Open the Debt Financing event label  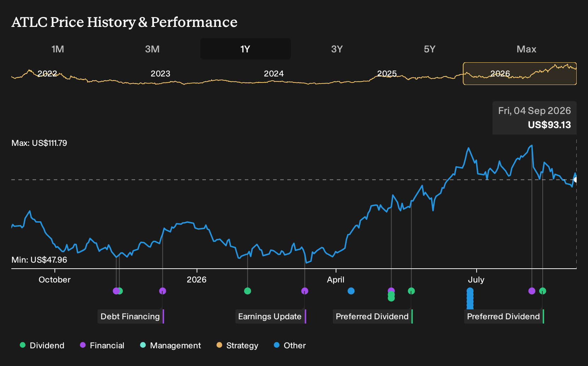pos(131,316)
